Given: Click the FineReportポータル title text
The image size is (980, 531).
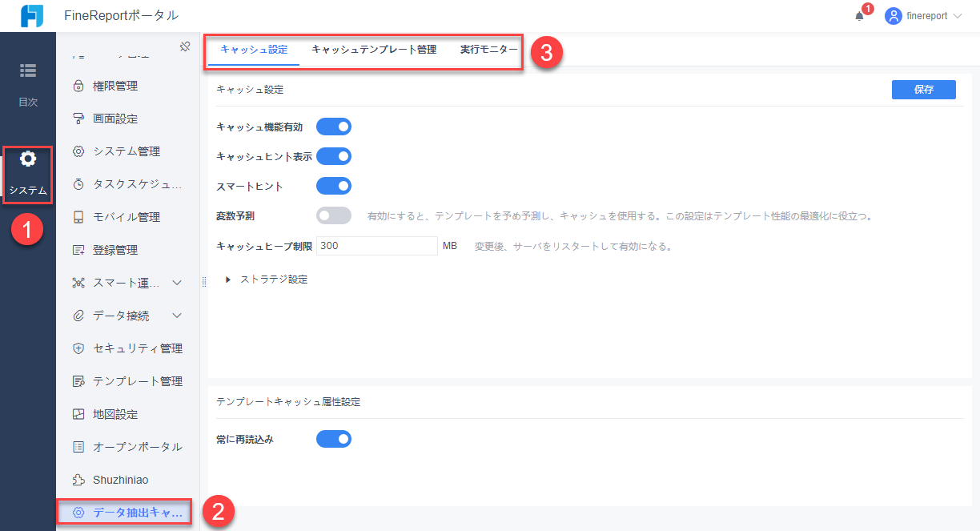Looking at the screenshot, I should click(x=122, y=16).
